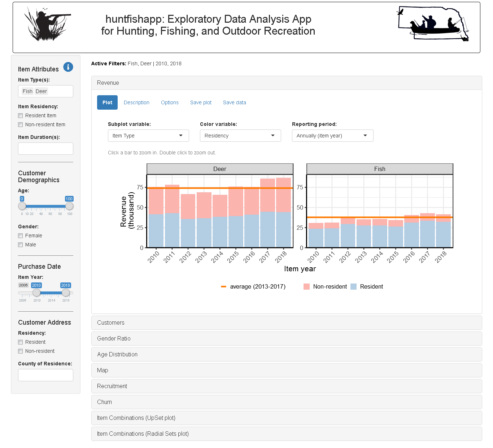Expand the Age Distribution panel
The image size is (493, 448).
click(x=287, y=355)
